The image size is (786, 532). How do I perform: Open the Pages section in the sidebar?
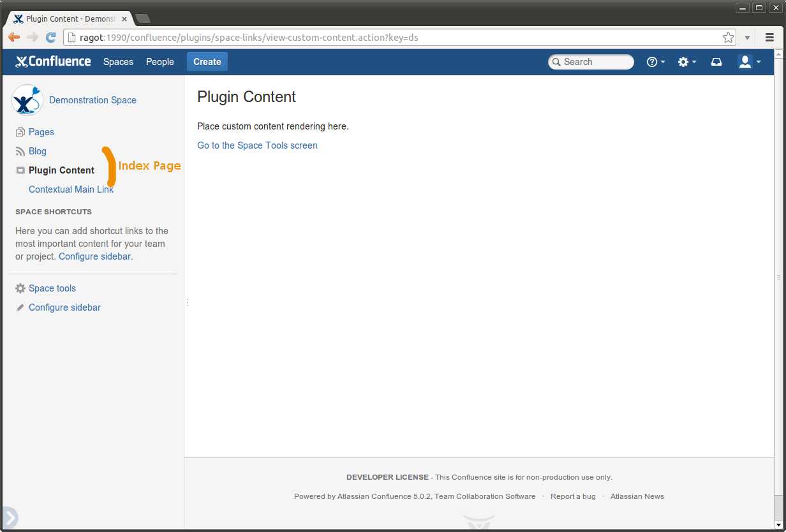click(x=41, y=132)
